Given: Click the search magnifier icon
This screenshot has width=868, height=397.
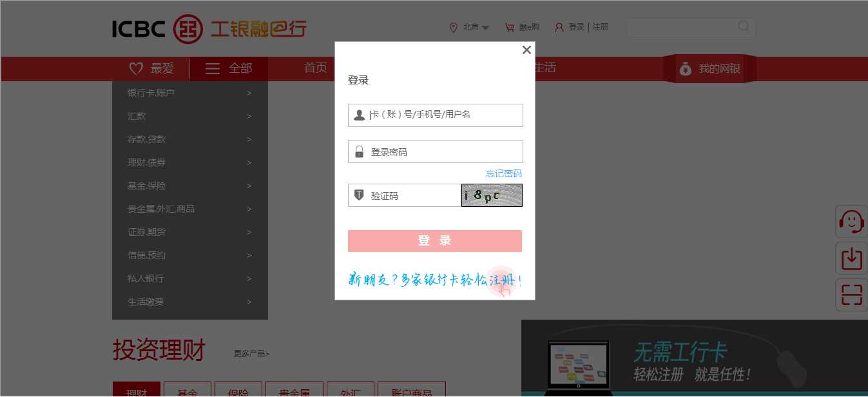Looking at the screenshot, I should point(744,27).
